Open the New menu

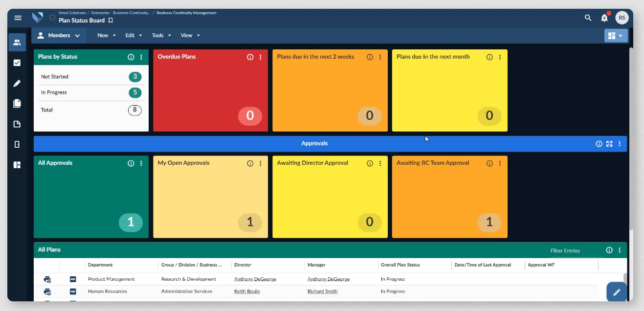coord(107,35)
